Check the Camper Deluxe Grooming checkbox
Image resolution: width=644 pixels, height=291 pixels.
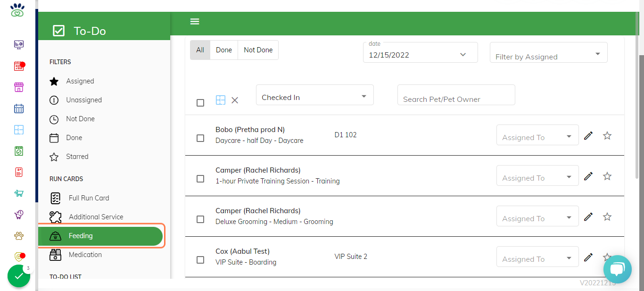point(200,219)
